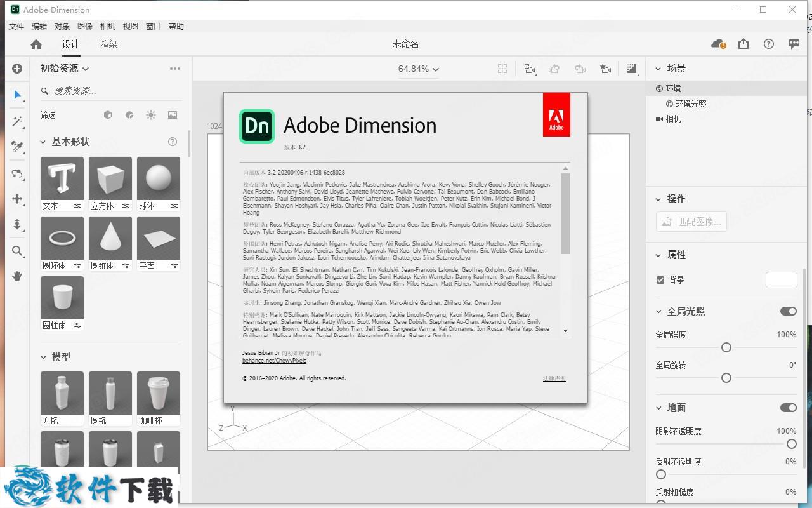This screenshot has height=508, width=812.
Task: Click the Home icon
Action: [x=36, y=44]
